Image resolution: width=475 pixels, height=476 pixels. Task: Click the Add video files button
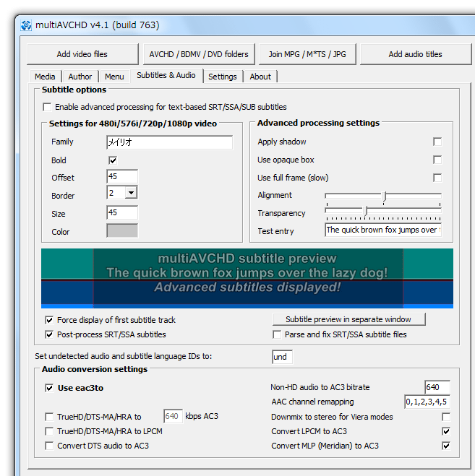[x=82, y=54]
